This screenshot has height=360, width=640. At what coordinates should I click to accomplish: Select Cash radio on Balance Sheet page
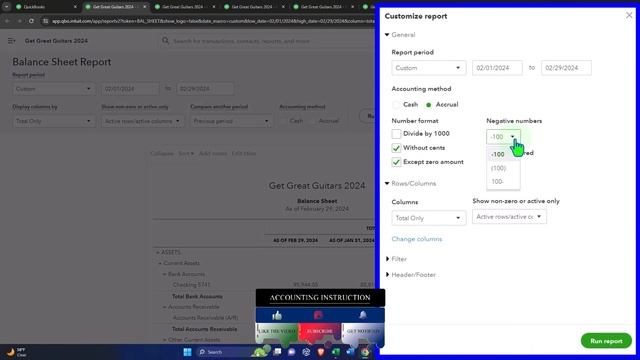(x=283, y=121)
